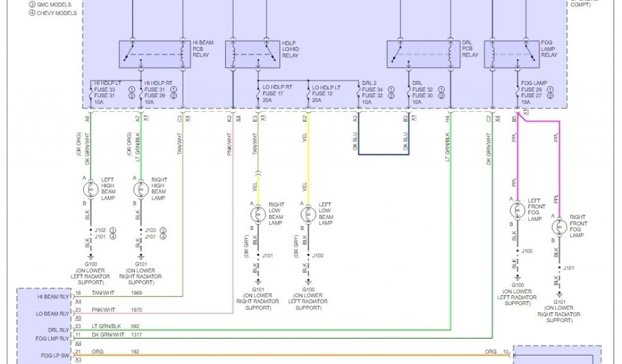Select the Right Low Beam Lamp symbol
622x364 pixels.
pyautogui.click(x=258, y=214)
